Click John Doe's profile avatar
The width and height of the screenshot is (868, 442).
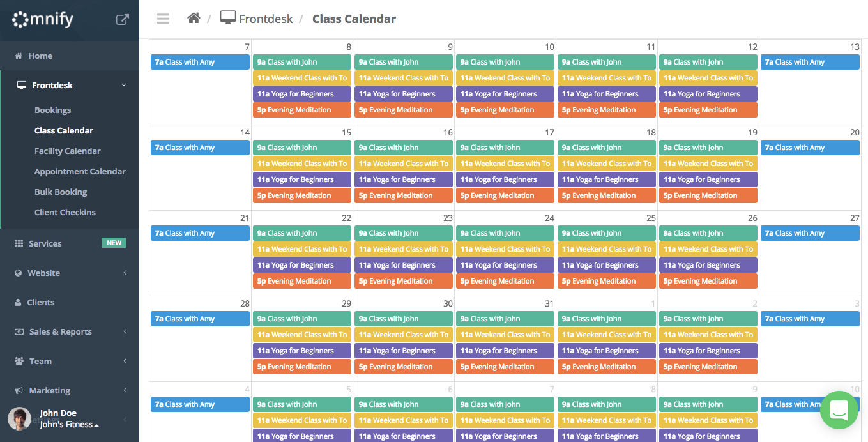pos(19,418)
